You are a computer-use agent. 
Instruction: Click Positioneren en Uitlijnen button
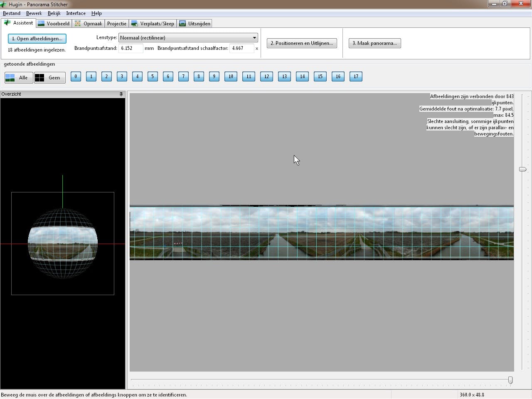(x=302, y=43)
